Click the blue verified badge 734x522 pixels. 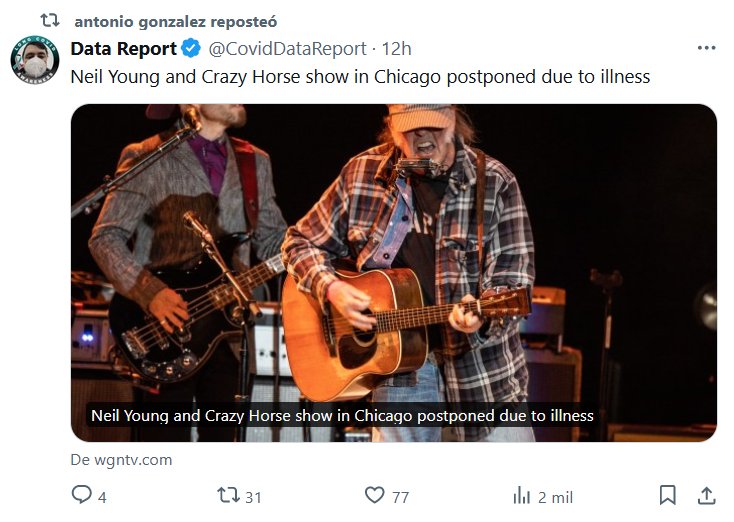[x=192, y=48]
